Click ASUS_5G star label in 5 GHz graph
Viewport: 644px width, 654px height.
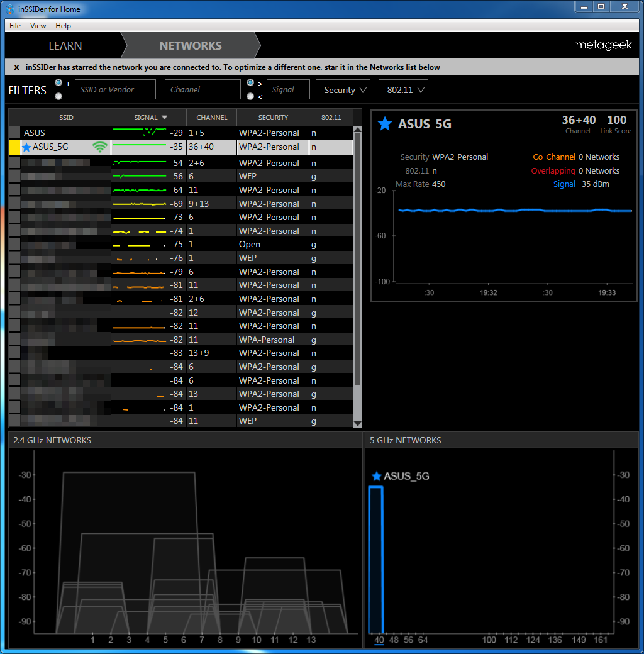point(401,476)
